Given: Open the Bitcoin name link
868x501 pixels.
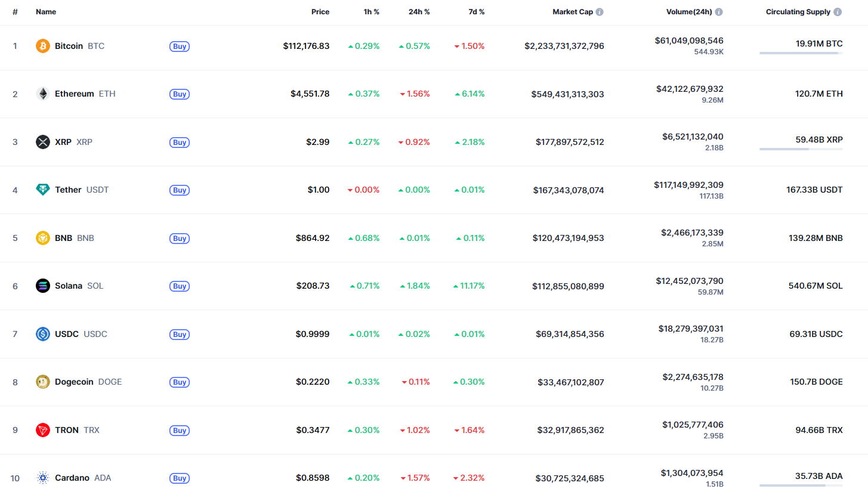Looking at the screenshot, I should coord(69,46).
